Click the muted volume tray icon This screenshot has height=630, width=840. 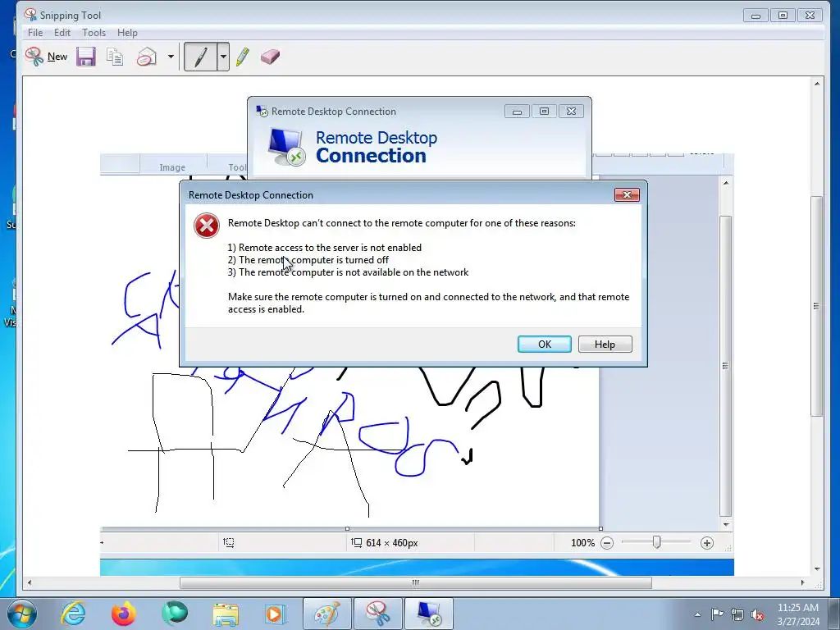[757, 614]
